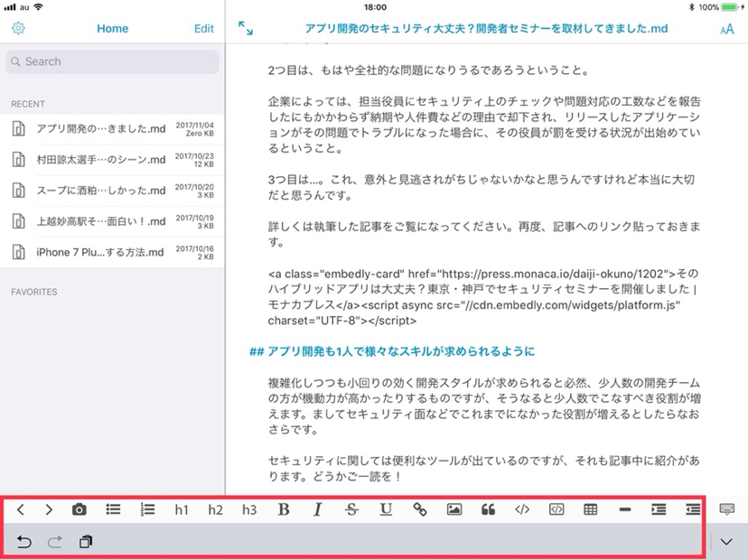Toggle strikethrough formatting
Screen dimensions: 748x560
351,509
